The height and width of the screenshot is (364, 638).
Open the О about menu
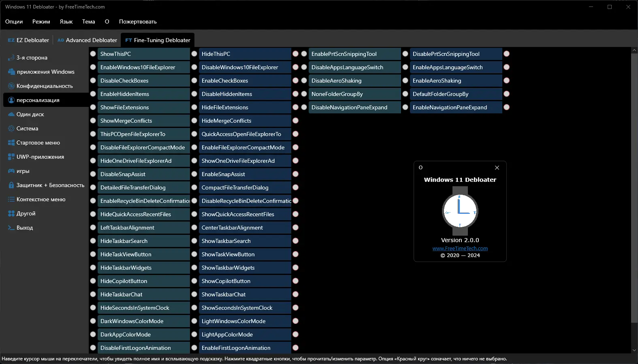107,21
